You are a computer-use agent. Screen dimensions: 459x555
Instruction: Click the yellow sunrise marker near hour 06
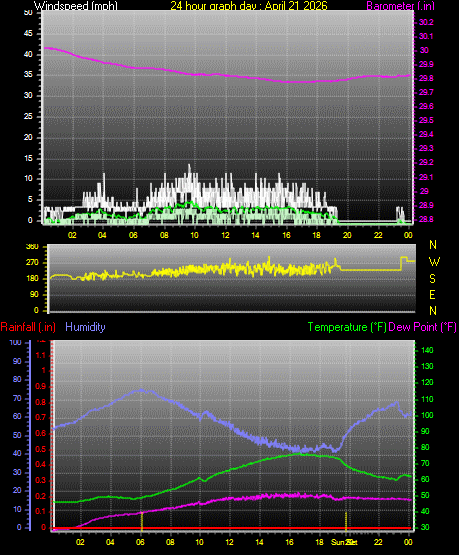pyautogui.click(x=142, y=521)
